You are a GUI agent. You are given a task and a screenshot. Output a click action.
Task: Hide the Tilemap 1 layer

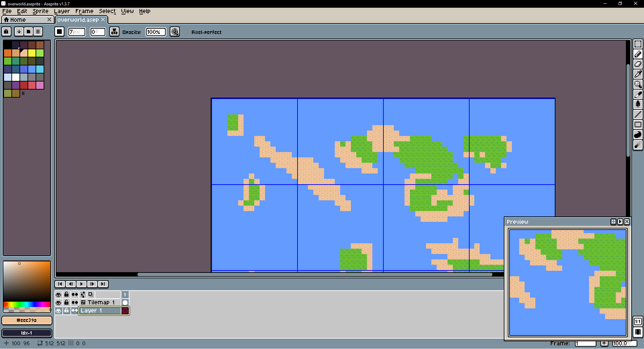coord(58,303)
